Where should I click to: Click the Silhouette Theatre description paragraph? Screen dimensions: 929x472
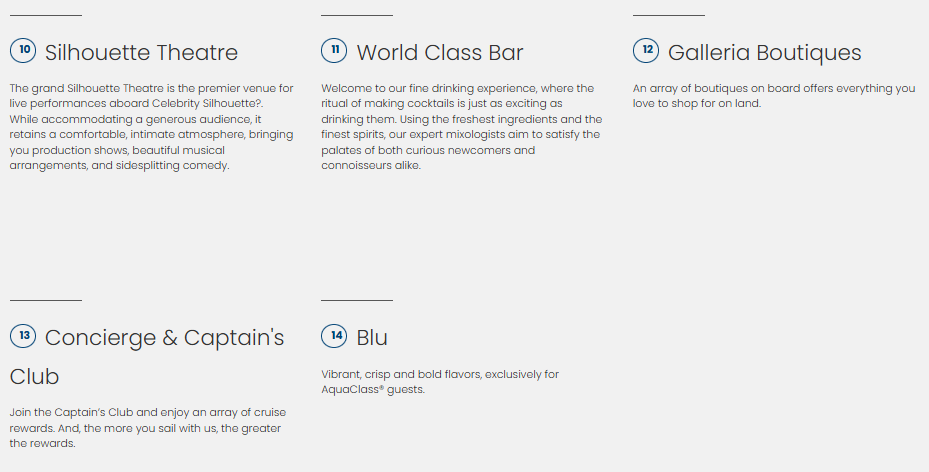point(151,127)
